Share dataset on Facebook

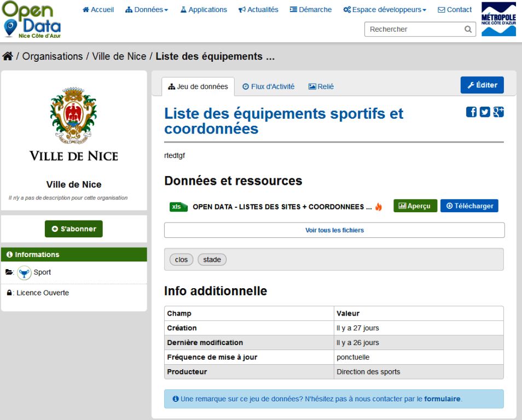[471, 112]
